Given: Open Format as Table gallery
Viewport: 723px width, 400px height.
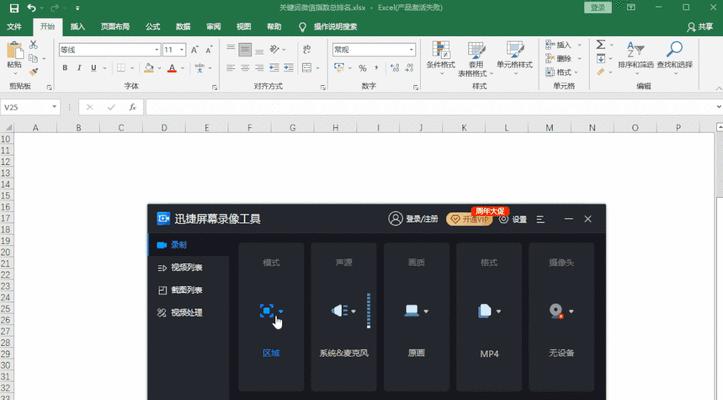Looking at the screenshot, I should point(475,59).
